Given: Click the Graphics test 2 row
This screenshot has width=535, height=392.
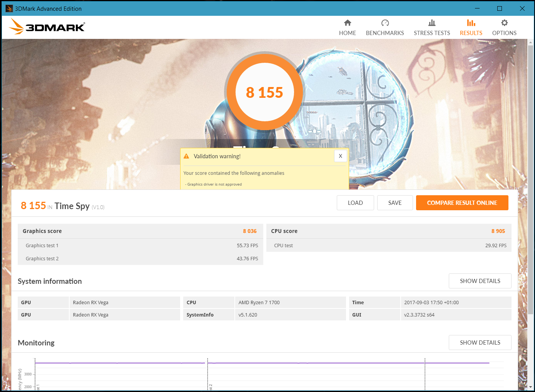Looking at the screenshot, I should (140, 258).
